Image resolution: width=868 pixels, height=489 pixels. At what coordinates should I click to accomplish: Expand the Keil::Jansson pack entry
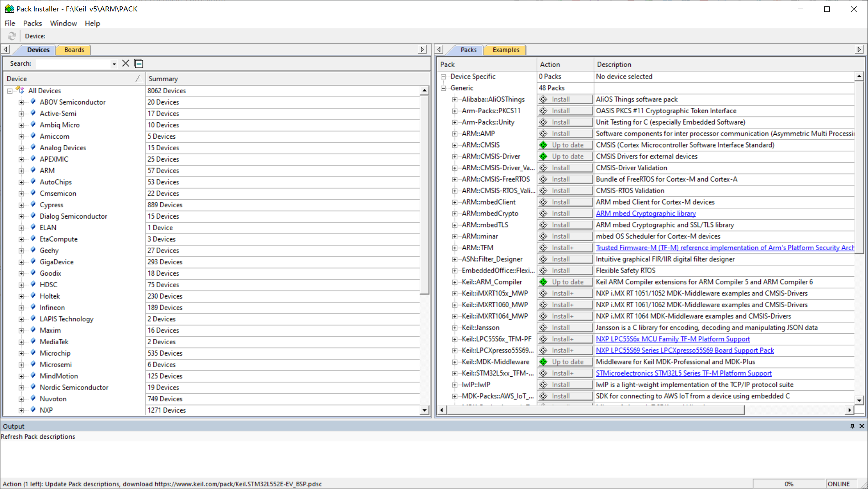click(x=455, y=328)
